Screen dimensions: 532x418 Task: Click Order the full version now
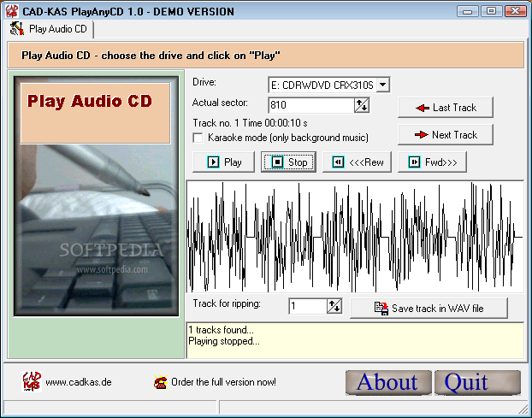[223, 382]
